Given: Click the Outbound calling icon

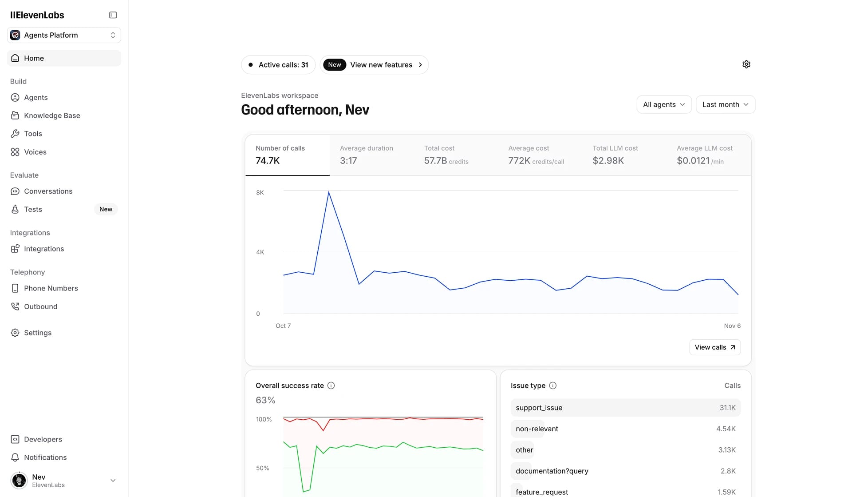Looking at the screenshot, I should [x=15, y=306].
